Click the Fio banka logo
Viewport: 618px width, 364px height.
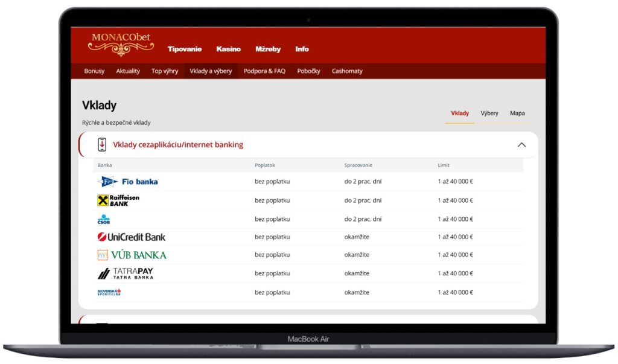pos(128,182)
